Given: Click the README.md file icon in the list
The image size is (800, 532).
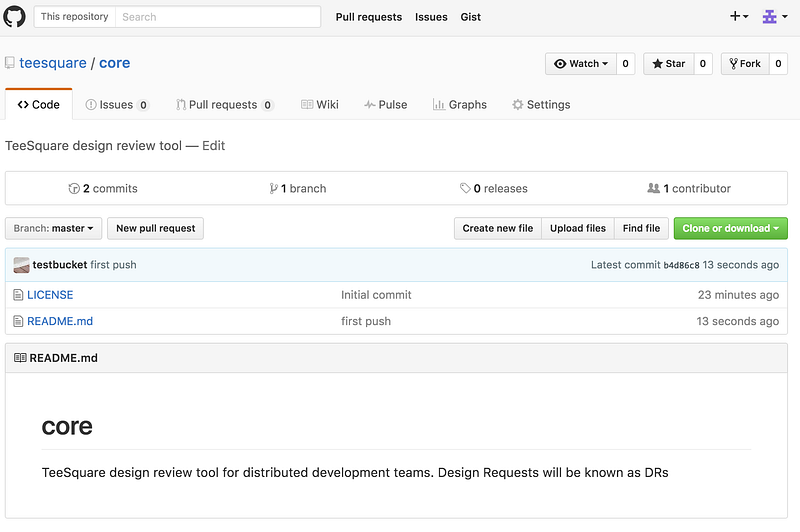Looking at the screenshot, I should click(18, 321).
